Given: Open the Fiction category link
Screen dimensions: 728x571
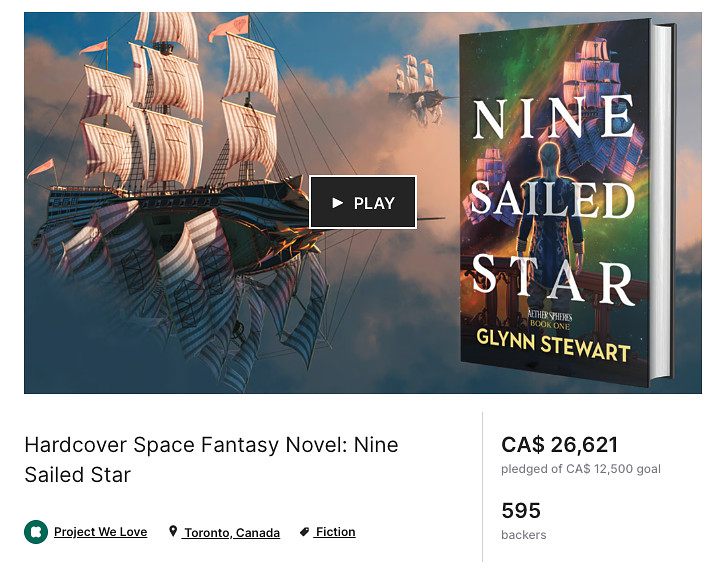Looking at the screenshot, I should tap(335, 532).
